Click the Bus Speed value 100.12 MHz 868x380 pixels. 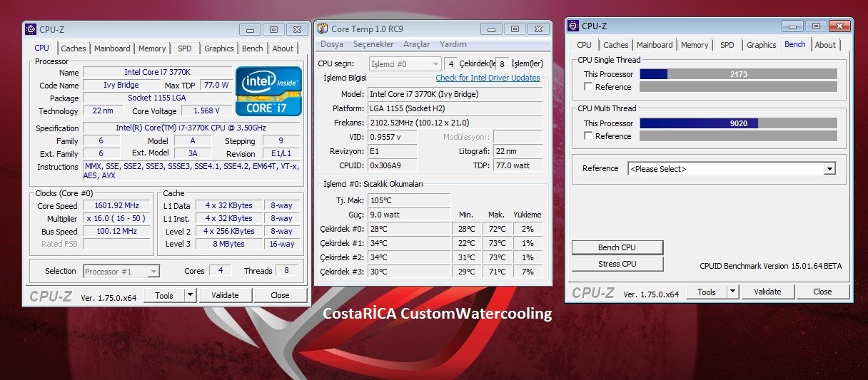click(x=117, y=231)
